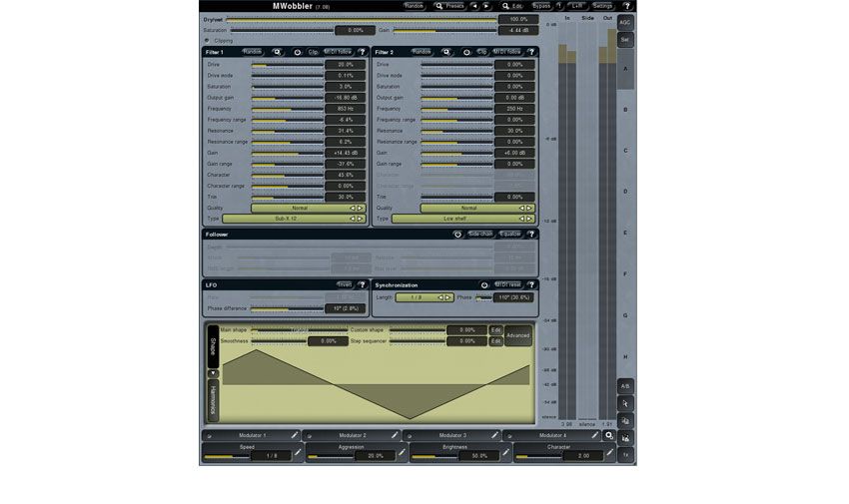The width and height of the screenshot is (849, 504).
Task: Open Filter 2 preset magnifier icon
Action: 446,52
